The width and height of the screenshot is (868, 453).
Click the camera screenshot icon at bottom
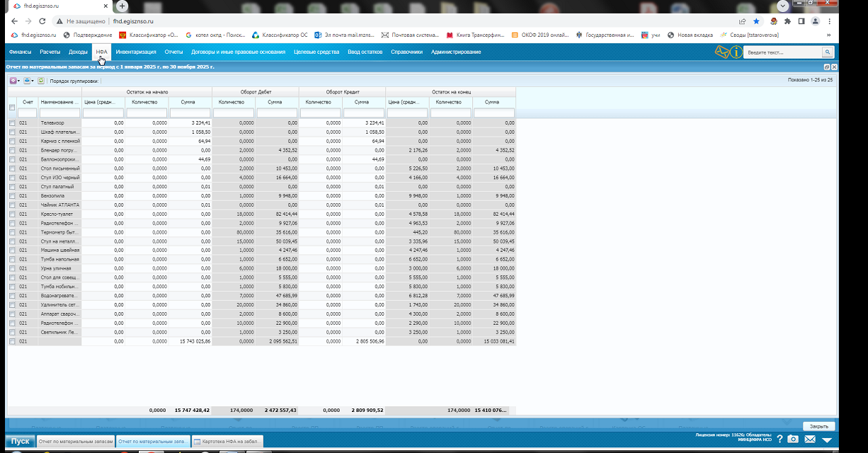tap(794, 440)
